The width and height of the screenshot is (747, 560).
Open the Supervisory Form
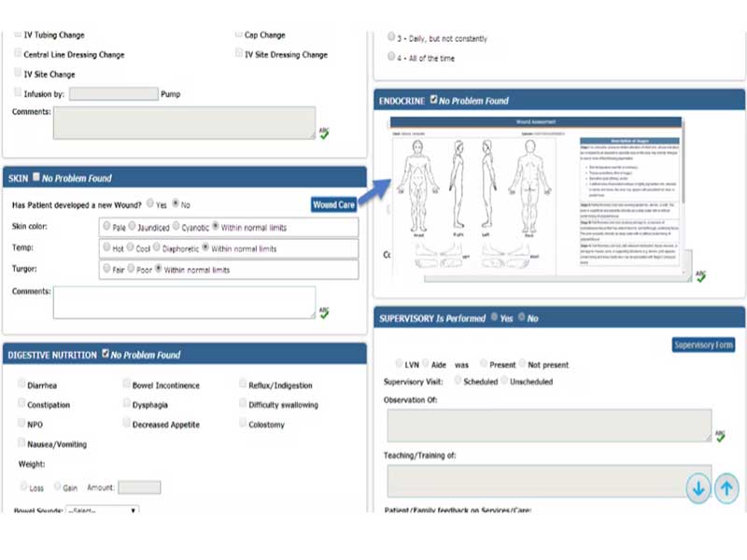click(x=703, y=344)
